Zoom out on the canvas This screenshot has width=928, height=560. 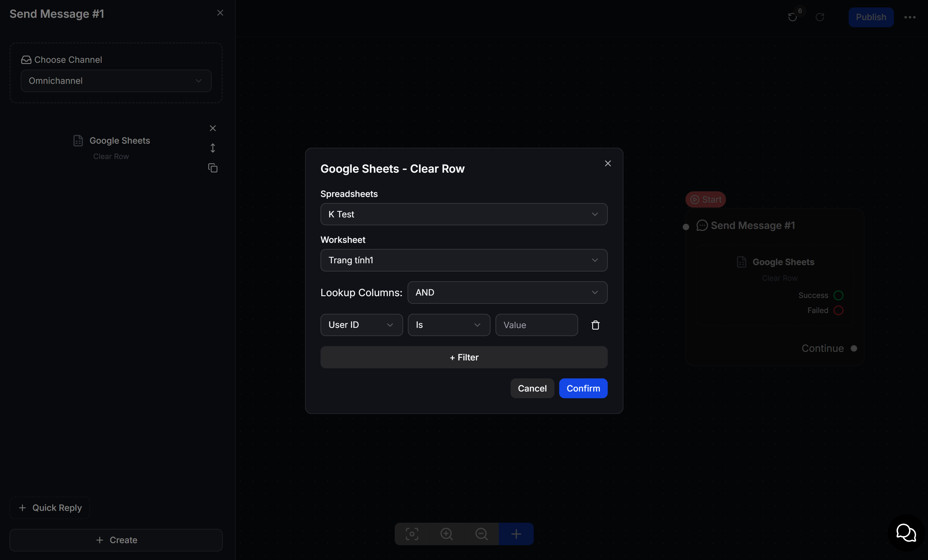point(481,534)
